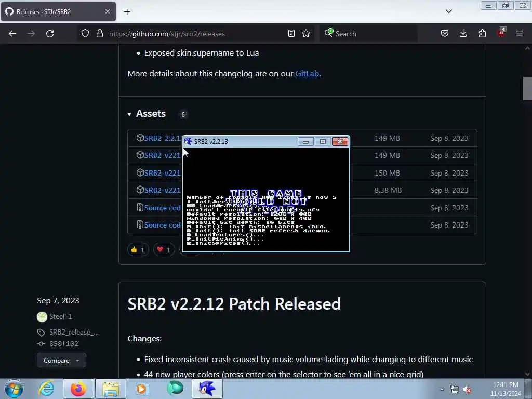Reload the GitHub releases page
The image size is (532, 399).
pos(50,34)
